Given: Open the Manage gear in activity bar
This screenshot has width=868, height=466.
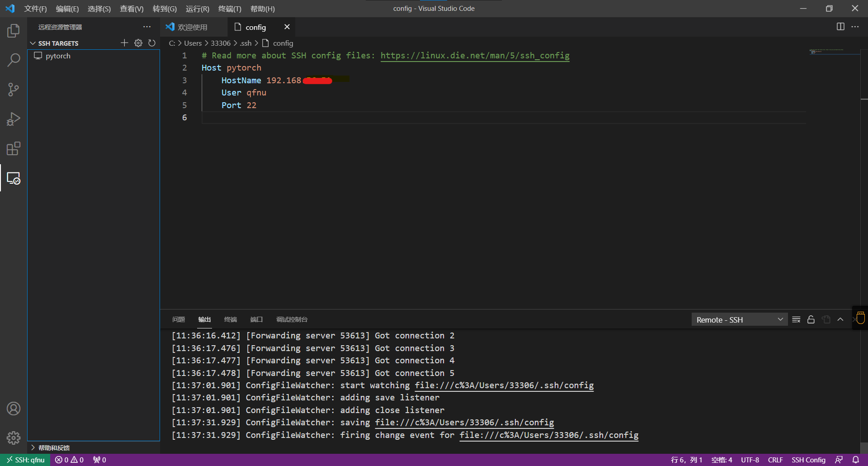Looking at the screenshot, I should 14,437.
